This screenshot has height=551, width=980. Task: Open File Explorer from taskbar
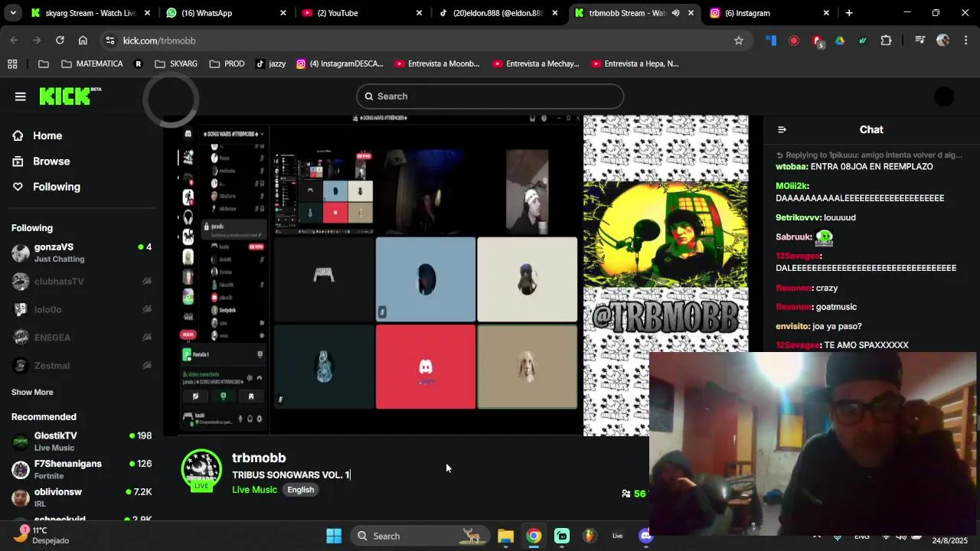(x=505, y=536)
